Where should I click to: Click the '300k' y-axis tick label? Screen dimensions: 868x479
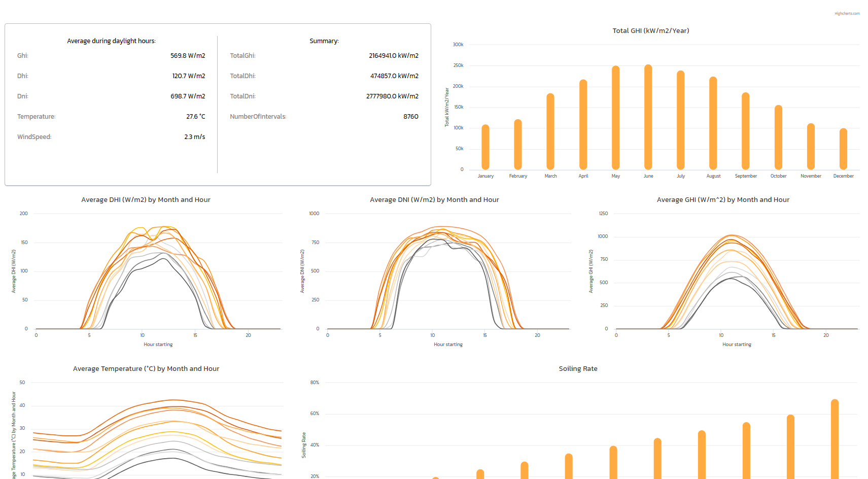click(x=458, y=45)
